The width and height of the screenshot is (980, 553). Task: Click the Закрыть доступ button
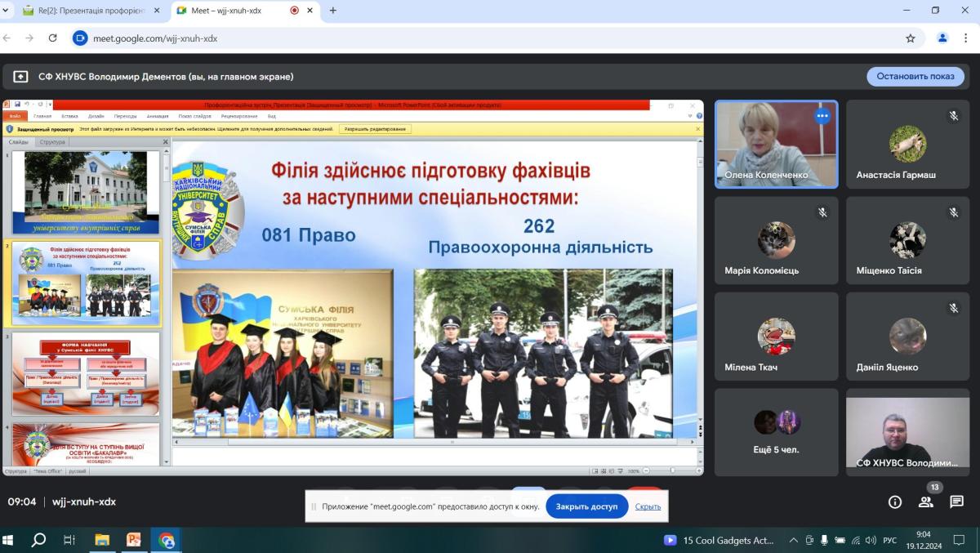tap(586, 506)
